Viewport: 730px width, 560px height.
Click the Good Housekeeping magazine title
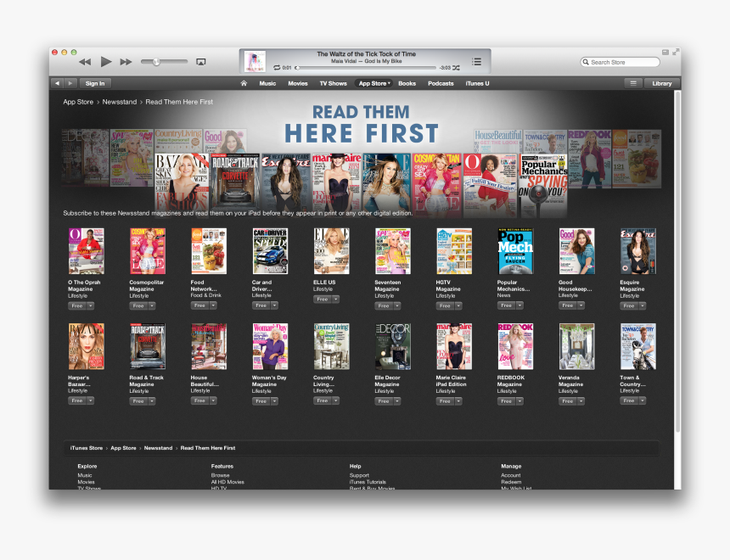click(576, 285)
